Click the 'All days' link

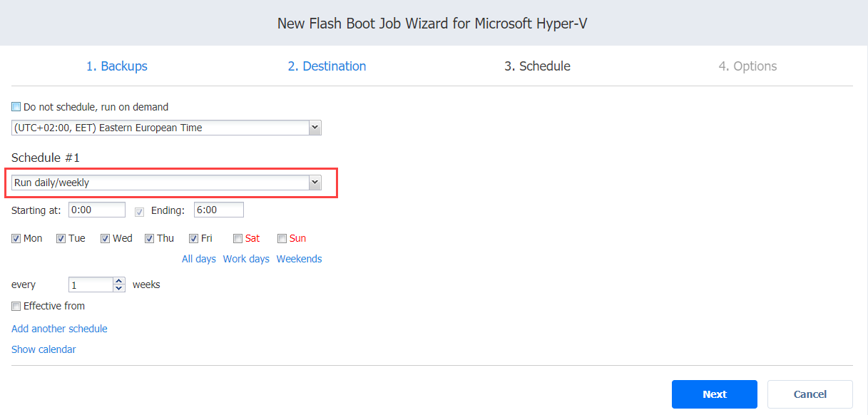point(198,259)
